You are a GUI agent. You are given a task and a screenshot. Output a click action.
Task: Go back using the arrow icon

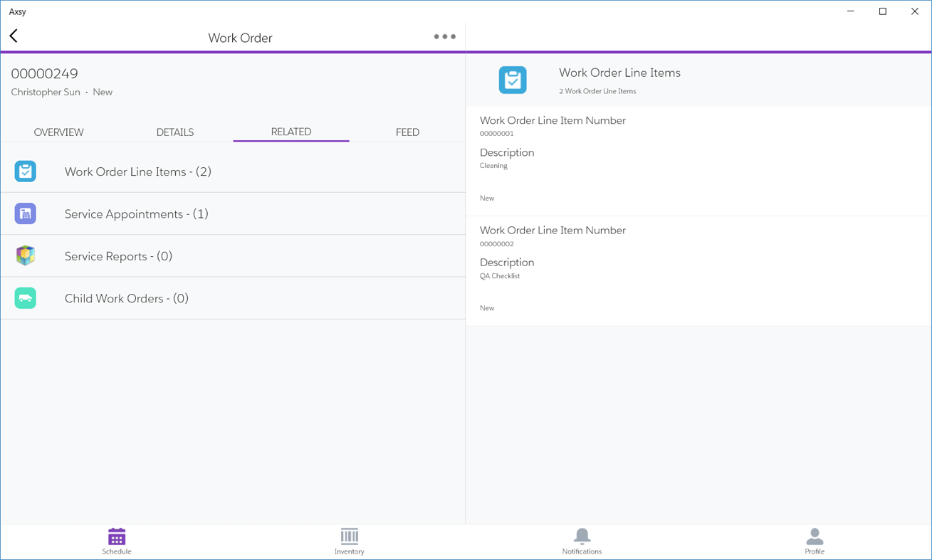pos(13,35)
